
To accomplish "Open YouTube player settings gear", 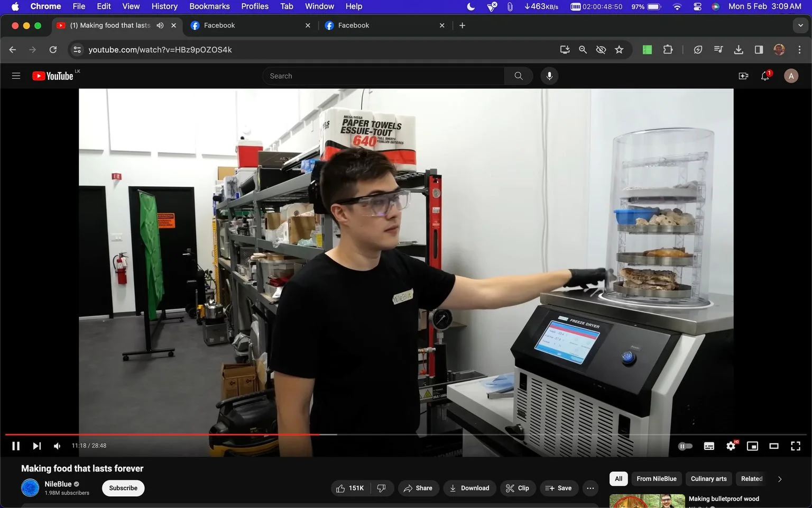I will 731,446.
